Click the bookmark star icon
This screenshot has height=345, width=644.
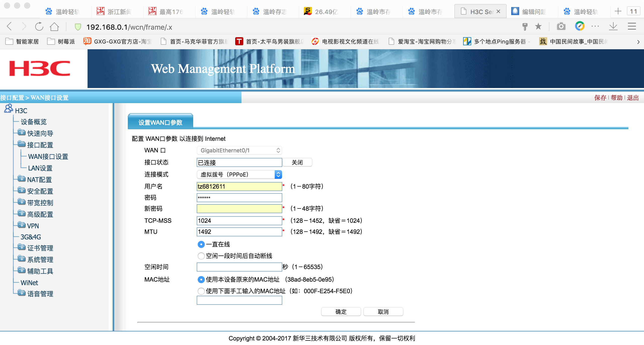[538, 26]
